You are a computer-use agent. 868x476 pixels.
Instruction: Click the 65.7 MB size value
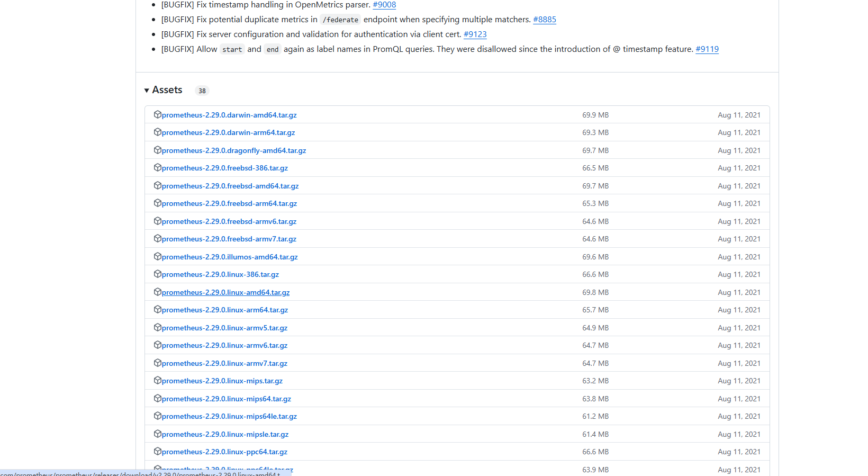coord(595,310)
